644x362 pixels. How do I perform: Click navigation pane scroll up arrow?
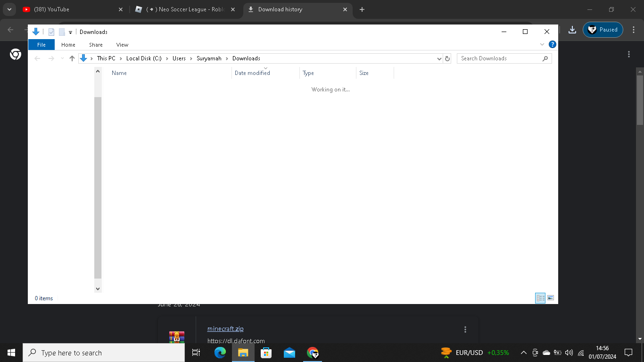click(x=98, y=71)
